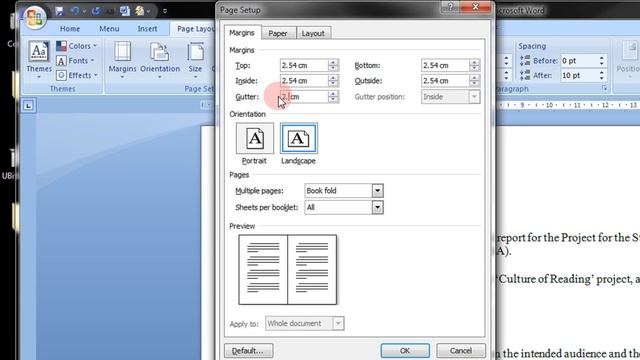
Task: Switch to the Insert ribbon tab
Action: 147,29
